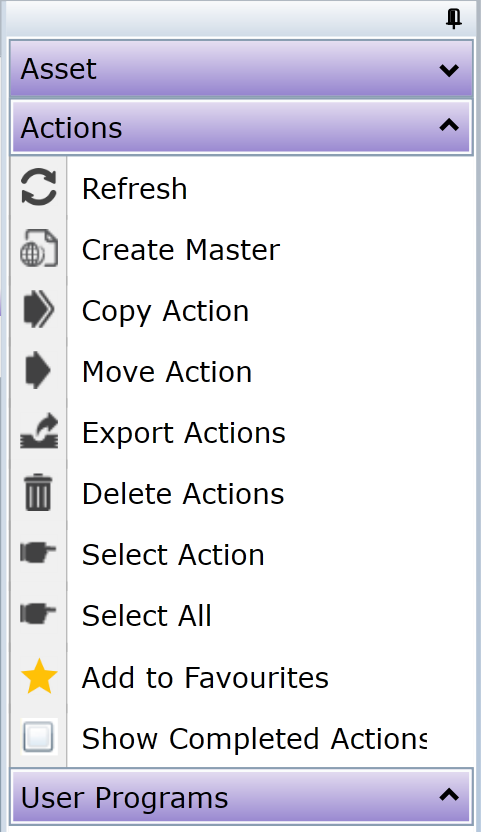
Task: Click the Create Master globe document icon
Action: coord(39,248)
